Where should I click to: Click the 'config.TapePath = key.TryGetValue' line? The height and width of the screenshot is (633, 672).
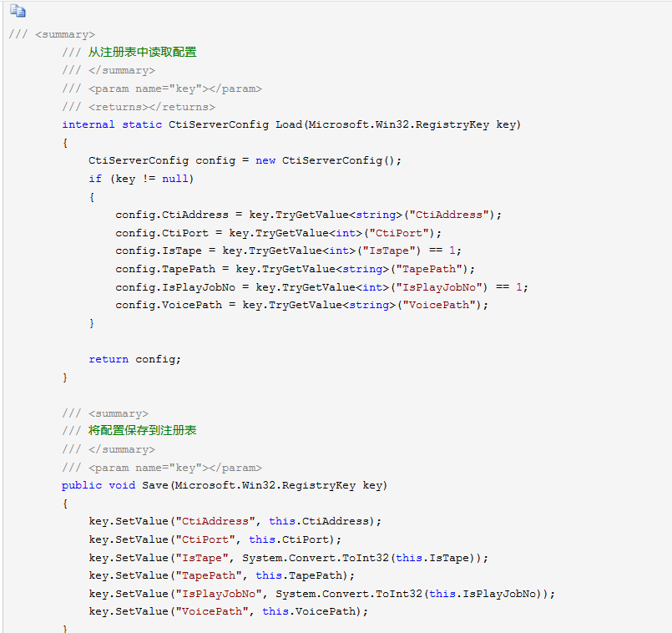(x=295, y=270)
